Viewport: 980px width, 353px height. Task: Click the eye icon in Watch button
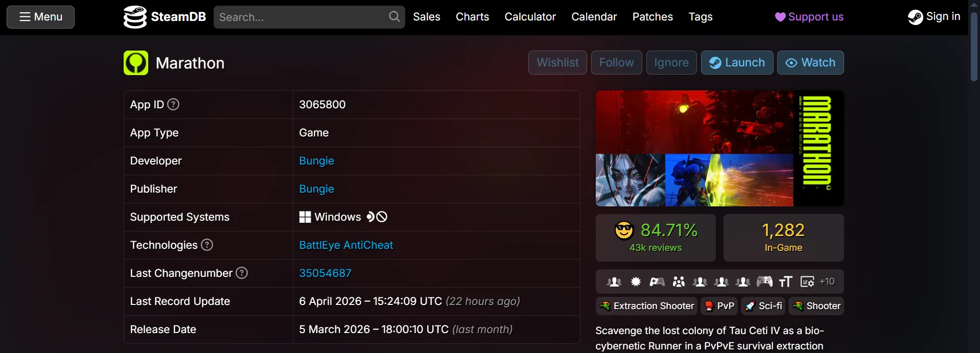pos(791,63)
